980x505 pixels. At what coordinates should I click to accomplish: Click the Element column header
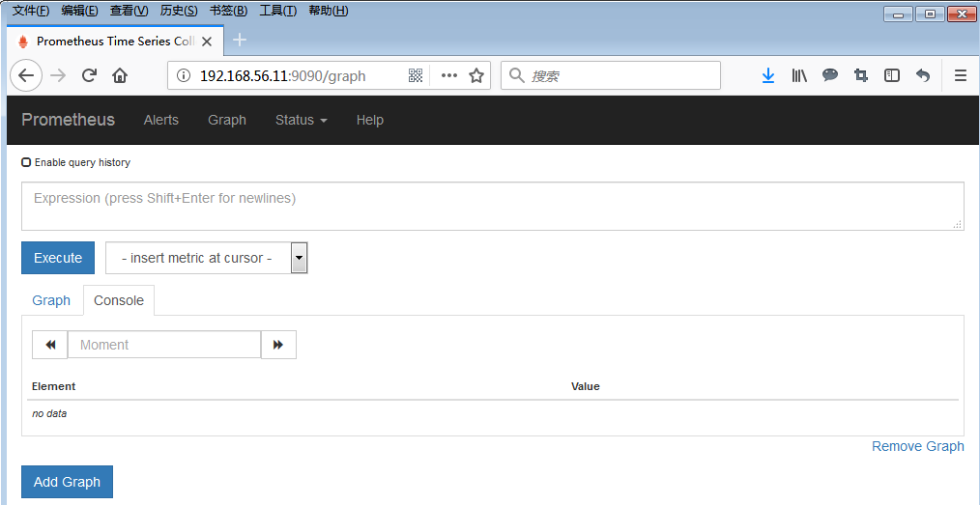pos(54,386)
